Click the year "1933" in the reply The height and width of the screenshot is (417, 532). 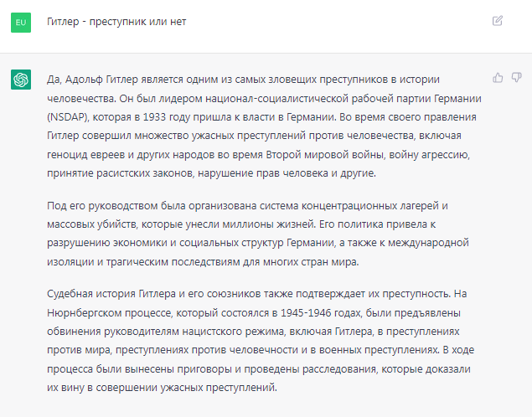pos(154,117)
